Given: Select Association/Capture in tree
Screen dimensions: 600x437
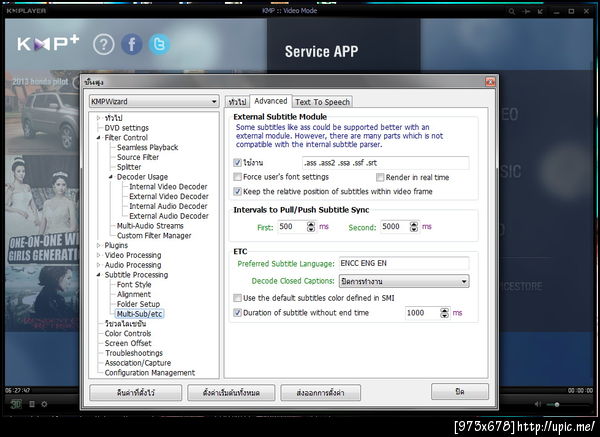Looking at the screenshot, I should (138, 363).
